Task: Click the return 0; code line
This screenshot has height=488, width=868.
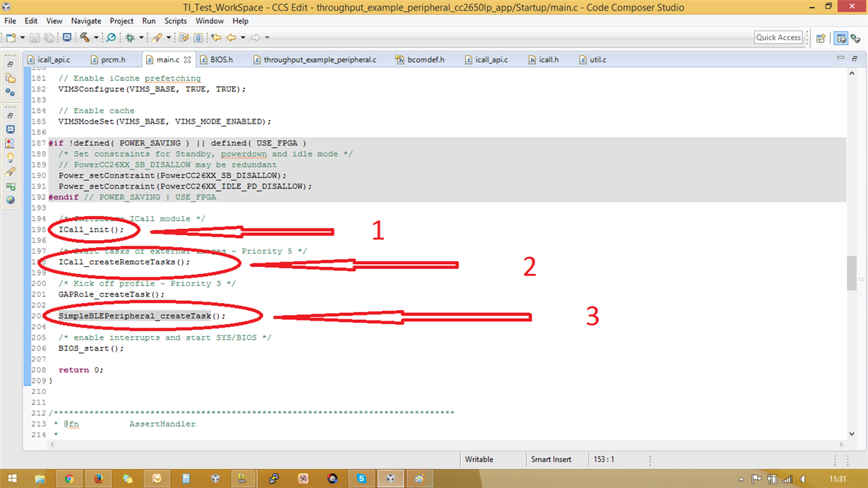Action: click(x=80, y=370)
